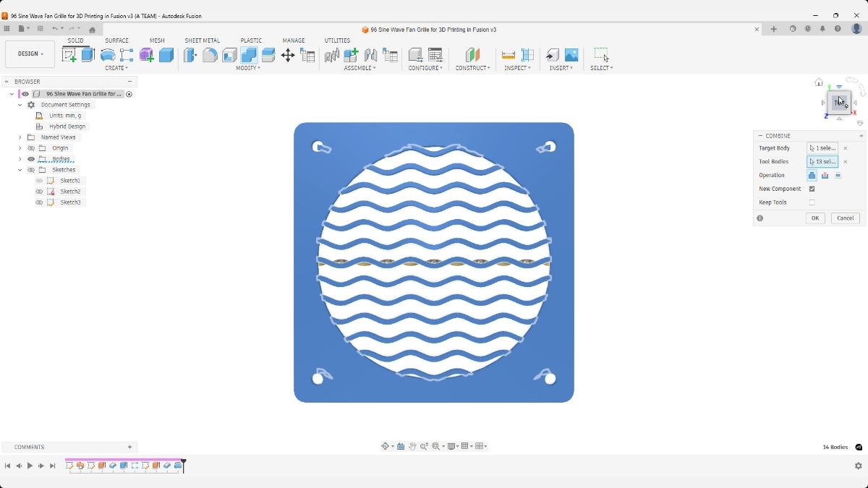The image size is (868, 488).
Task: Expand the Named Views tree node
Action: [x=20, y=137]
